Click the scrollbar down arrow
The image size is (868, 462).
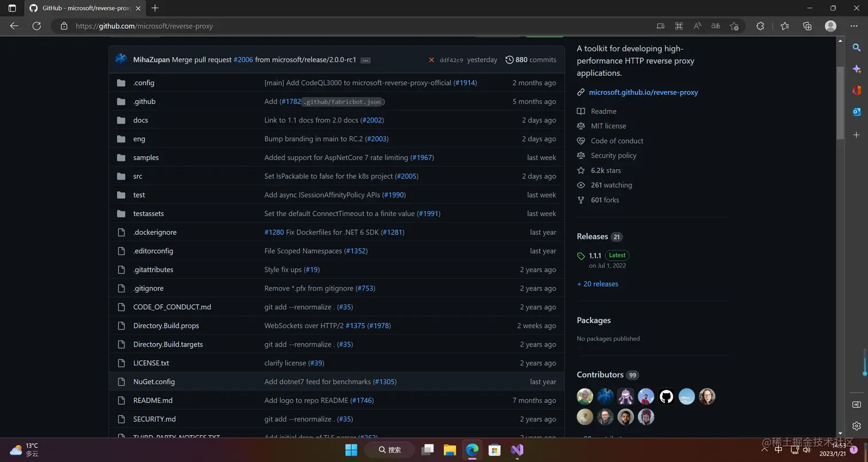point(840,433)
